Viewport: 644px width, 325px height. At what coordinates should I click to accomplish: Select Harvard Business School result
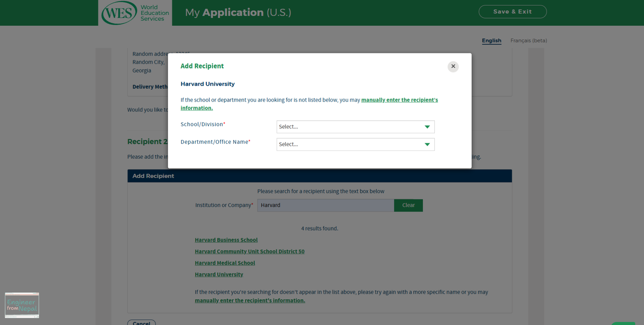pos(226,240)
